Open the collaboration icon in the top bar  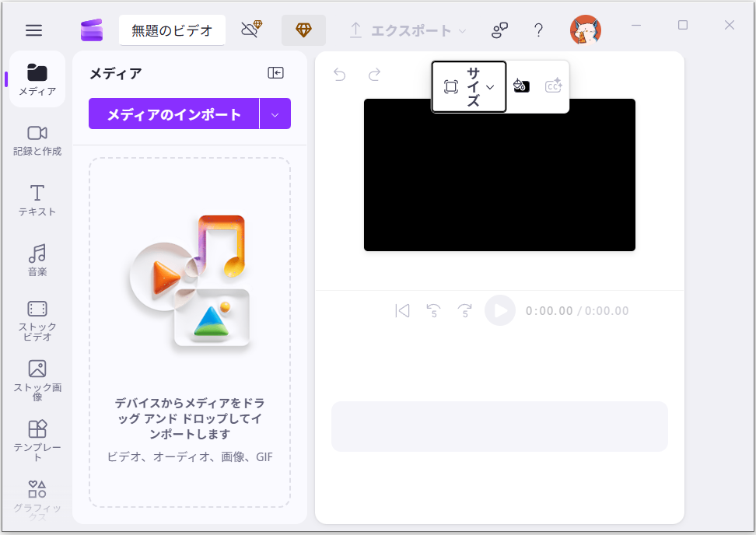coord(499,30)
